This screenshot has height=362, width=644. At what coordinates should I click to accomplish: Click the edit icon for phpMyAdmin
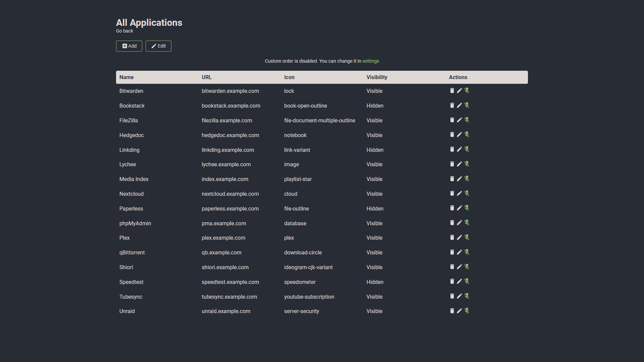(x=460, y=223)
